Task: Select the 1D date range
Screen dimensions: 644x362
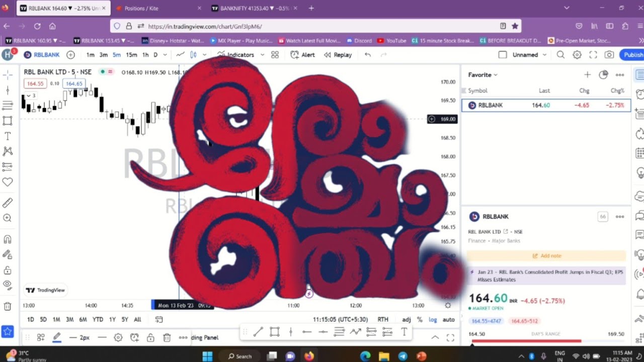Action: pyautogui.click(x=31, y=319)
